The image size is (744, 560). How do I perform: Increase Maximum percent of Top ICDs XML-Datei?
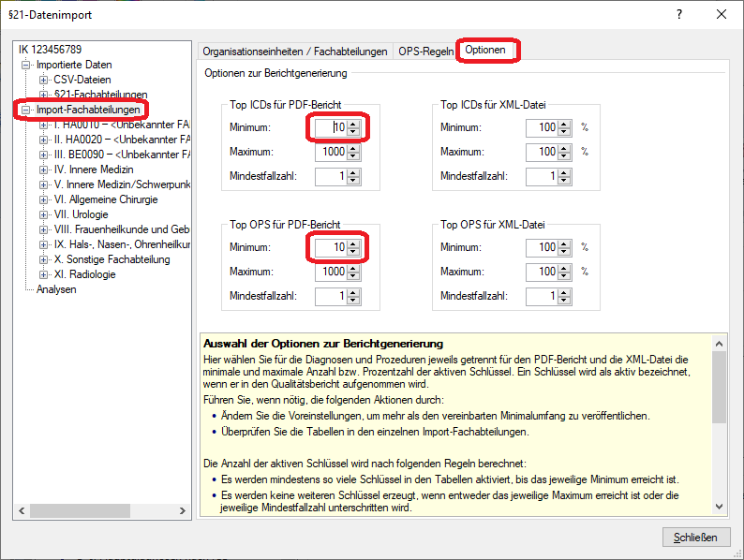(564, 148)
